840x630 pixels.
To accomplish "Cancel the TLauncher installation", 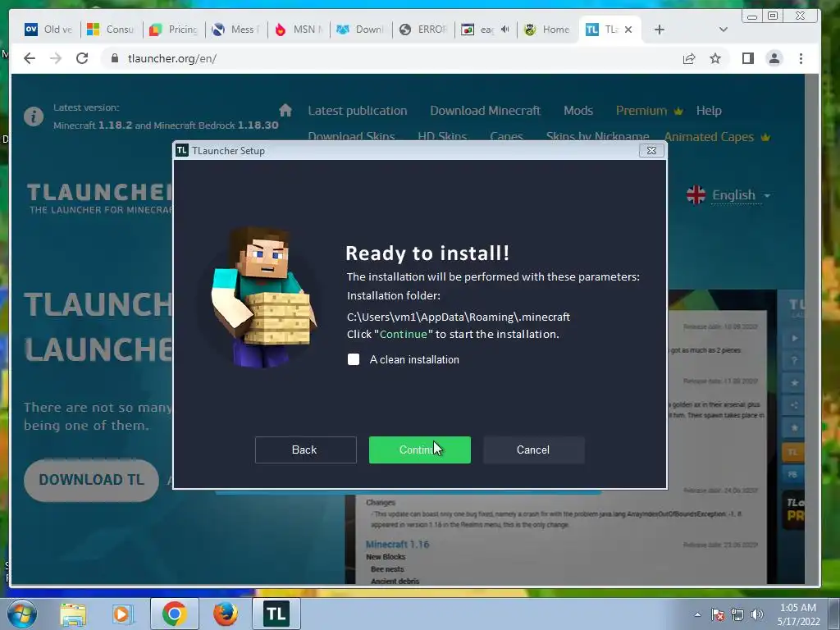I will coord(533,450).
